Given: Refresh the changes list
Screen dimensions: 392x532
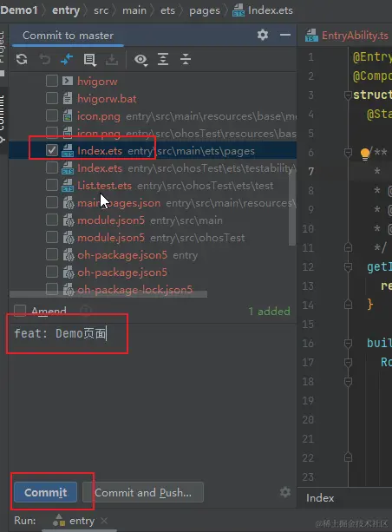Looking at the screenshot, I should click(22, 59).
